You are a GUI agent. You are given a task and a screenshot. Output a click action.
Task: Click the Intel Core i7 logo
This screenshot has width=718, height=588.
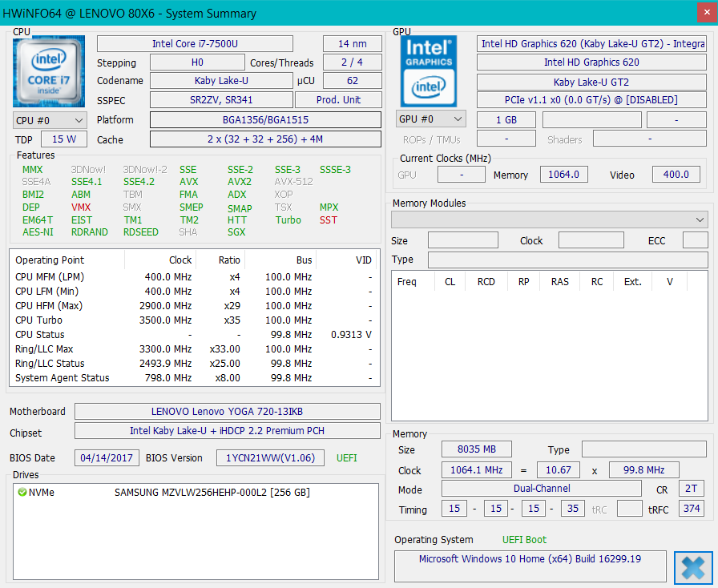click(x=49, y=71)
